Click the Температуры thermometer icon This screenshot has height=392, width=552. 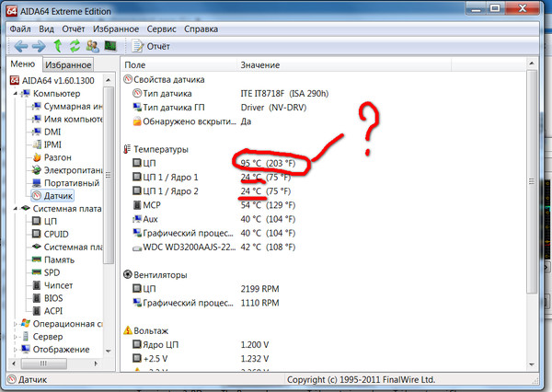pyautogui.click(x=127, y=149)
